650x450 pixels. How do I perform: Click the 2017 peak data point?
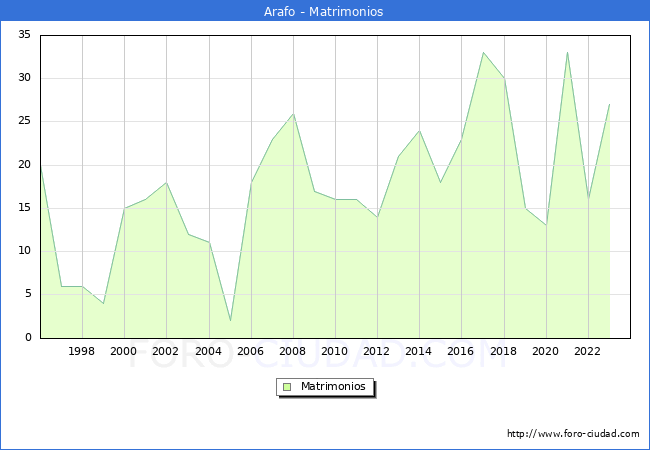[x=483, y=53]
